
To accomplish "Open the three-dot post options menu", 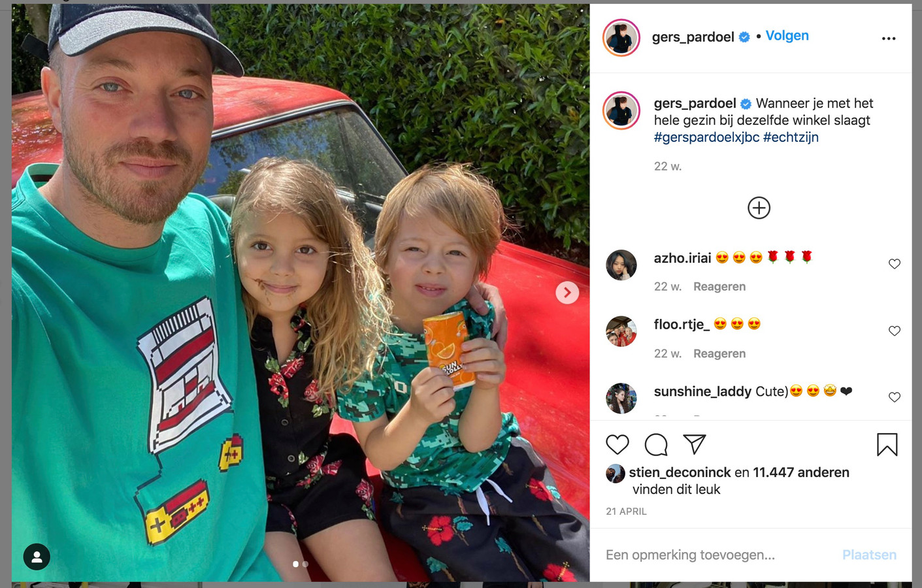I will coord(889,39).
